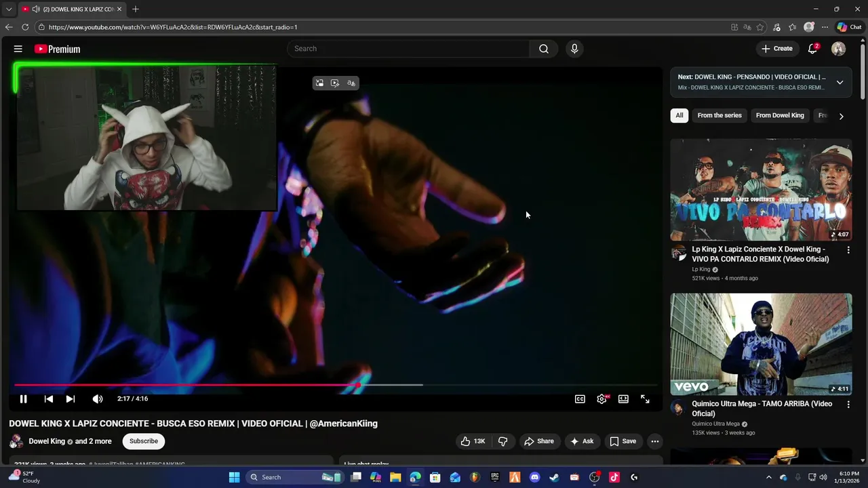
Task: Click the Share button
Action: coord(539,441)
